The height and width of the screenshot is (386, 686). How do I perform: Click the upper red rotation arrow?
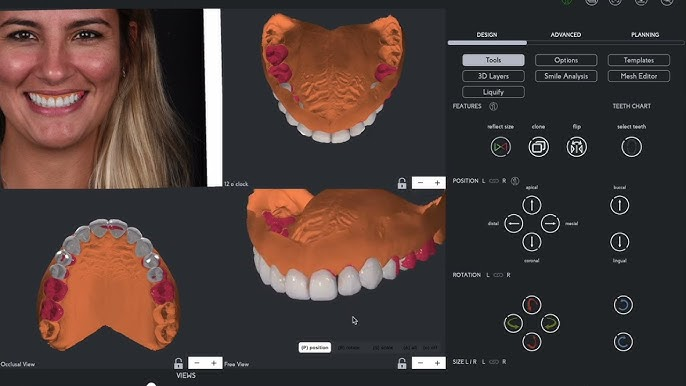[532, 305]
